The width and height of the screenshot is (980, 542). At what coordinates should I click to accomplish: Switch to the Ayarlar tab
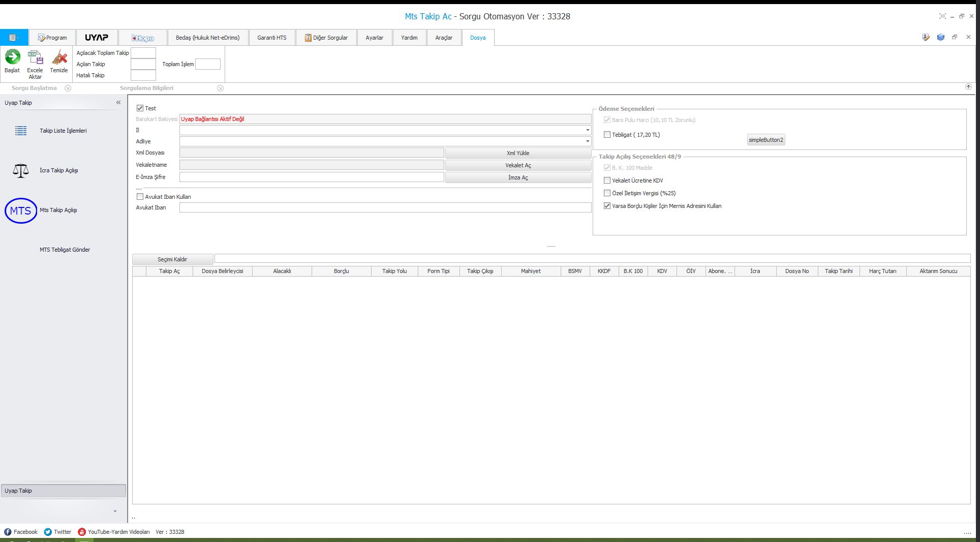[375, 38]
